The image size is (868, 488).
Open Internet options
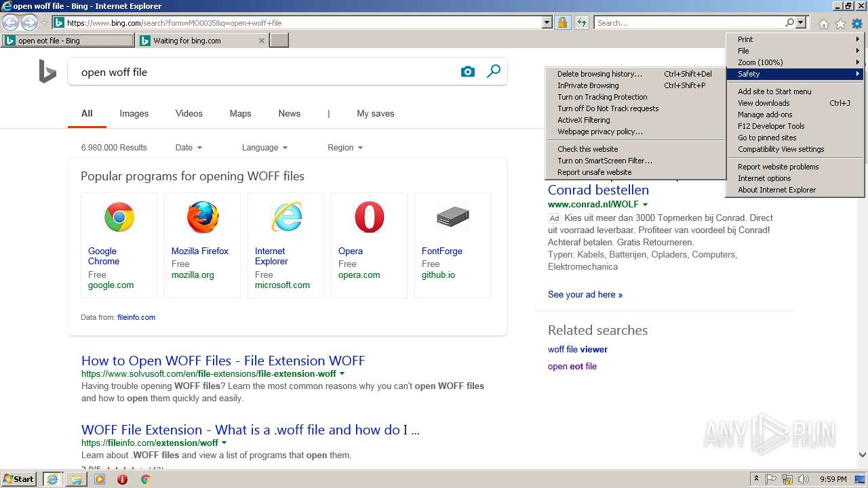coord(795,178)
